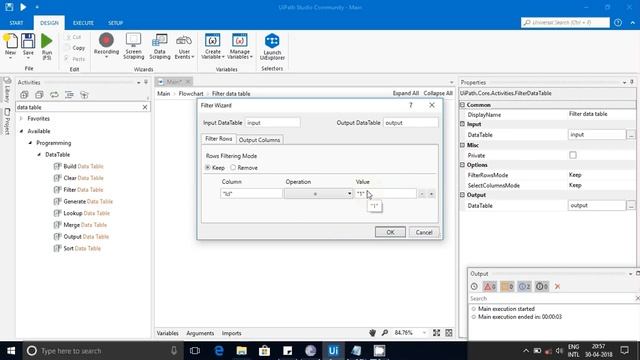Open Microsoft Edge from the taskbar
Image resolution: width=640 pixels, height=360 pixels.
click(219, 351)
